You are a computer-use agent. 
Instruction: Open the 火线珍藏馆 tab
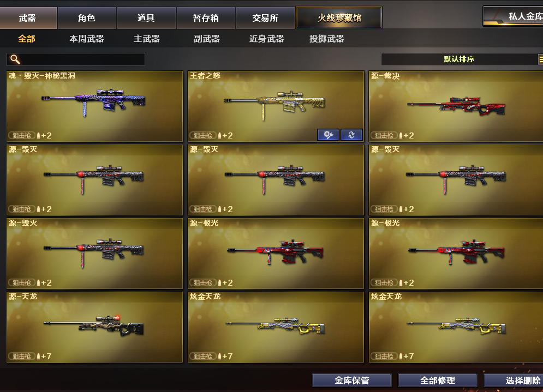[339, 17]
